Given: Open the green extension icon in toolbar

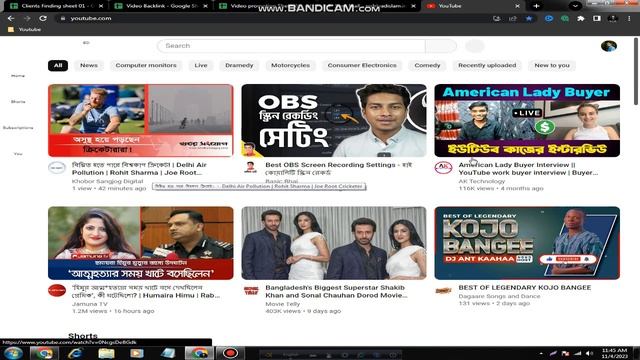Looking at the screenshot, I should tap(564, 18).
